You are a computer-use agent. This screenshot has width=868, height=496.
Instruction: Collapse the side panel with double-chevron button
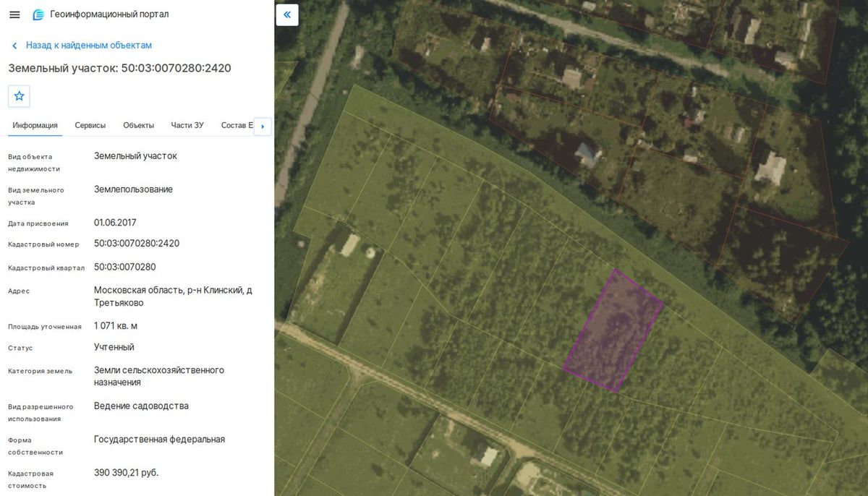(287, 14)
